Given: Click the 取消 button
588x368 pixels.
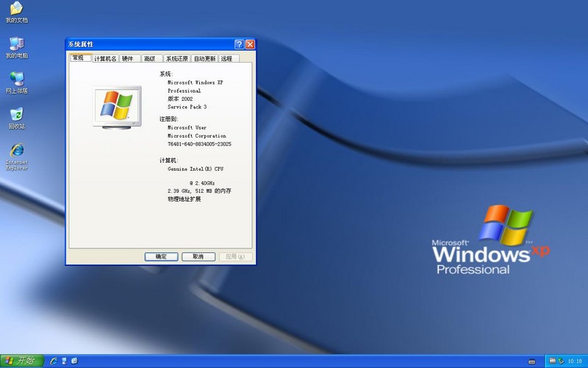Looking at the screenshot, I should (198, 256).
